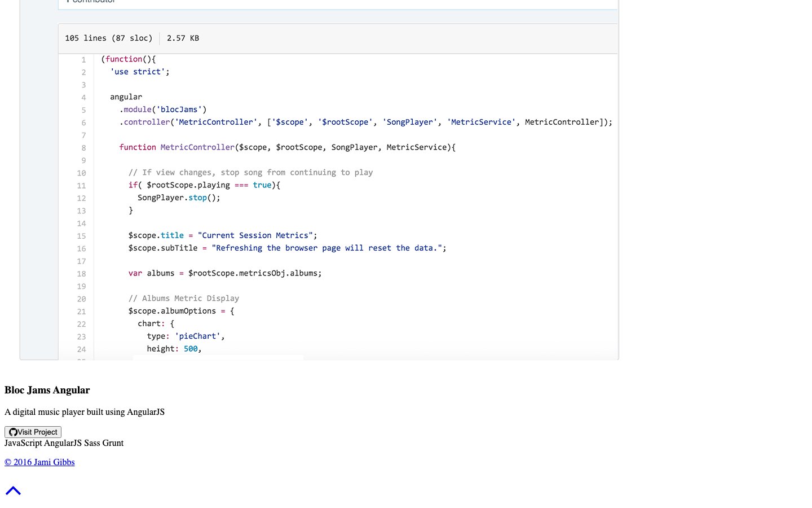
Task: Click the 'var albums' code line
Action: tap(225, 273)
